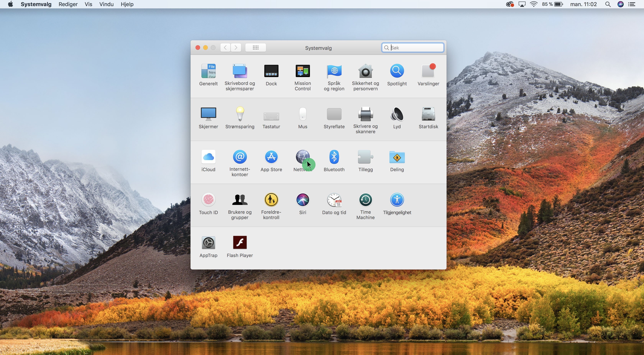Focus the Søk search field

pyautogui.click(x=412, y=48)
